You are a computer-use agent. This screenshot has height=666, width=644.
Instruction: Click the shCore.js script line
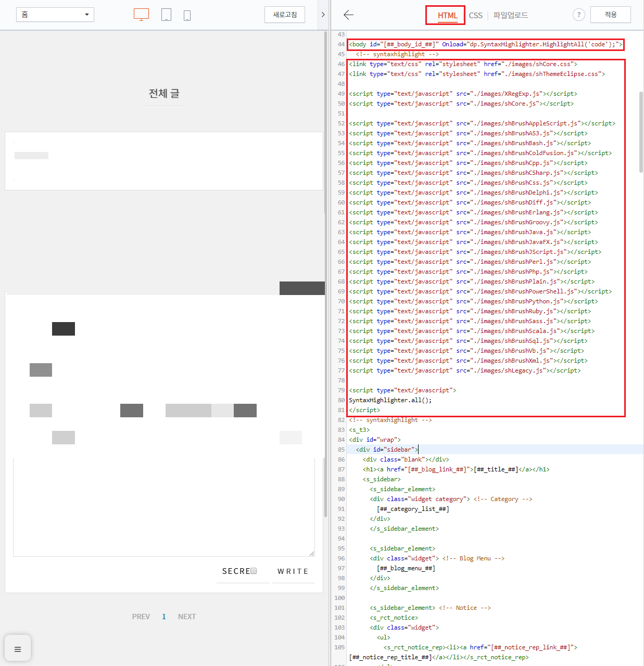click(461, 104)
